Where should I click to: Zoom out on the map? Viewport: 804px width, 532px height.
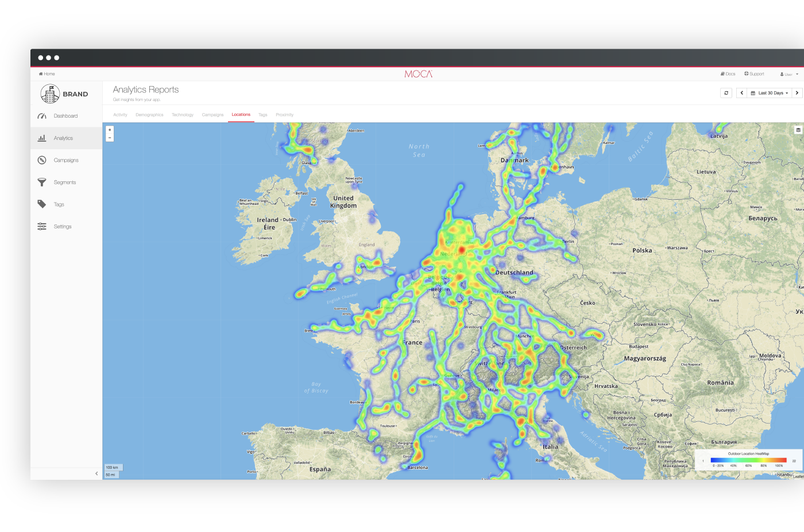pyautogui.click(x=110, y=138)
